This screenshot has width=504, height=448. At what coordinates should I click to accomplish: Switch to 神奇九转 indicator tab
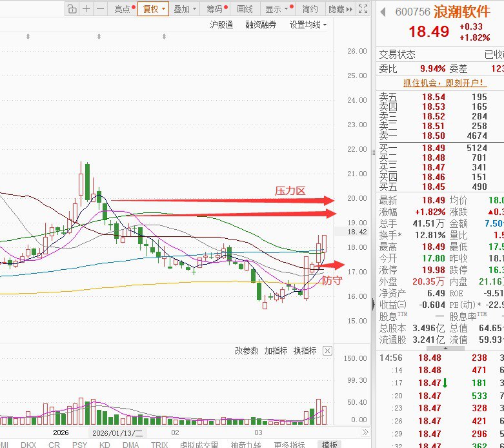[x=246, y=445]
